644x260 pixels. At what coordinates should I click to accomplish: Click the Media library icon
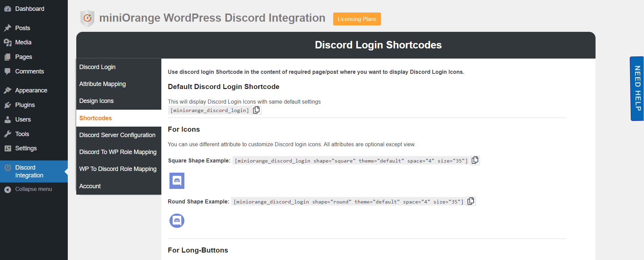[7, 42]
